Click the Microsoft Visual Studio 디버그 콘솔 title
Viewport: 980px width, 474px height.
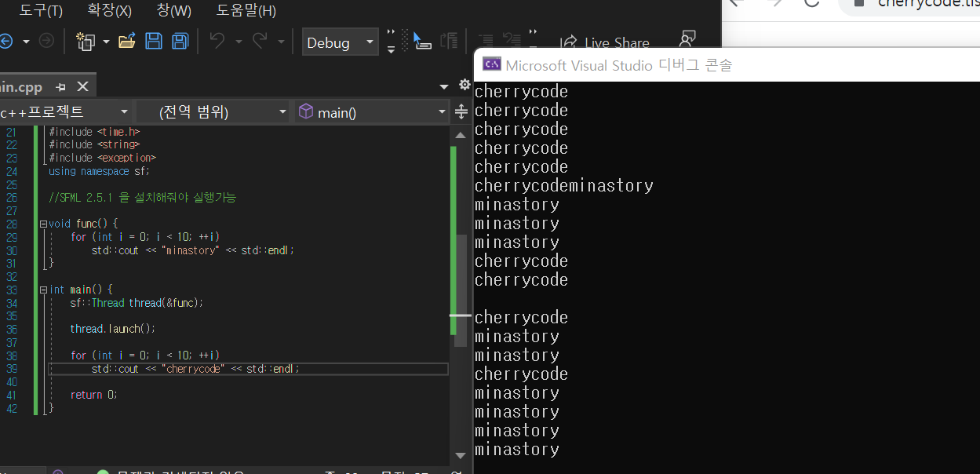click(619, 65)
